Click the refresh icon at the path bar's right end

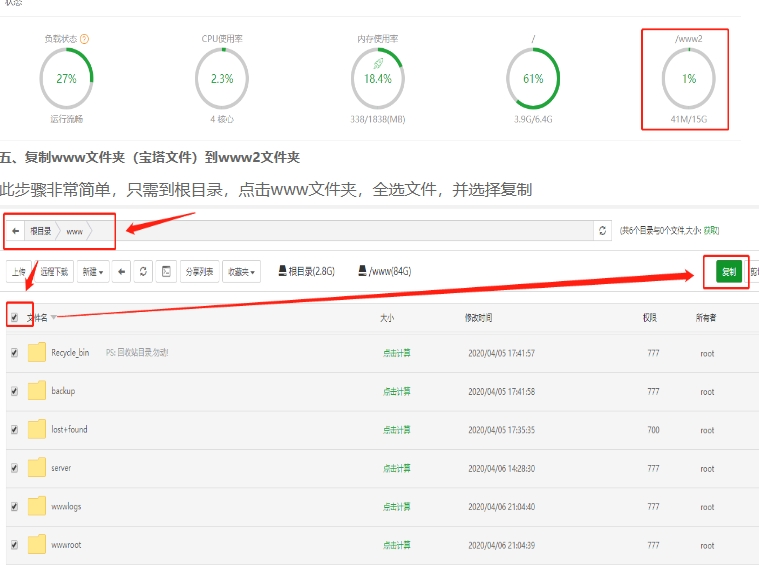point(602,231)
